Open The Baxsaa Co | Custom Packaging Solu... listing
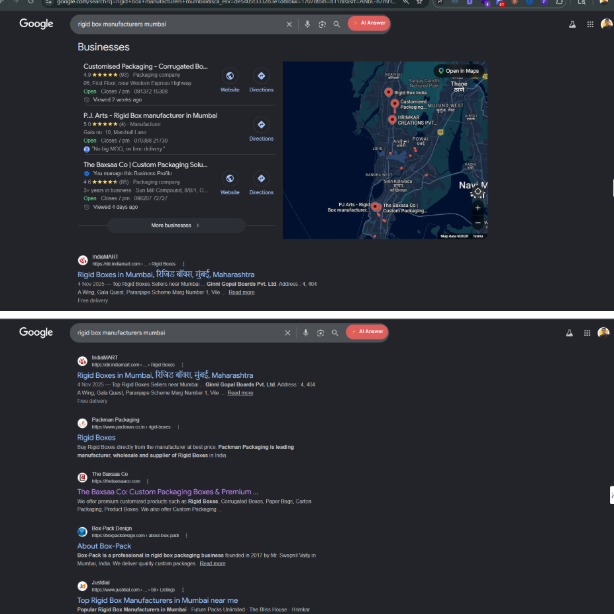Screen dimensions: 614x614 [x=145, y=164]
